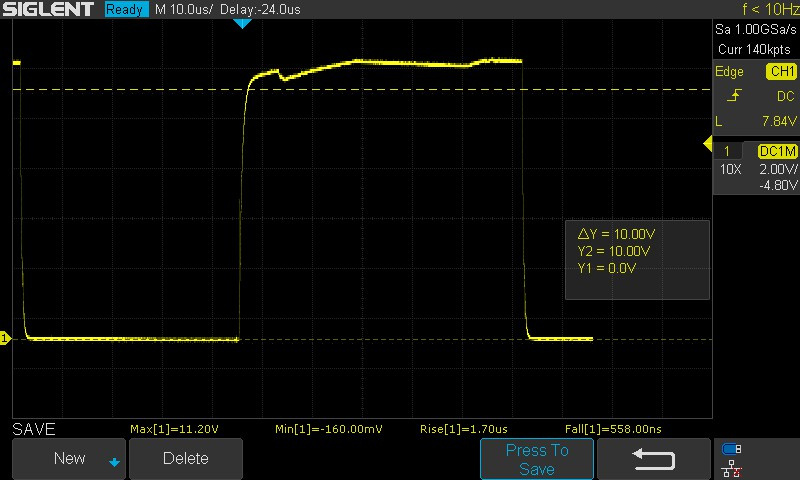Screen dimensions: 800x480
Task: Click the Press To Save button
Action: point(537,459)
